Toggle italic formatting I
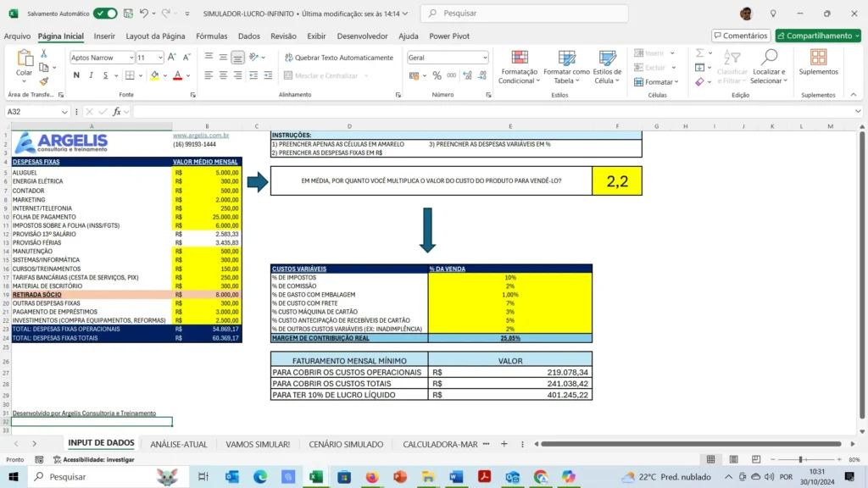 (x=91, y=75)
